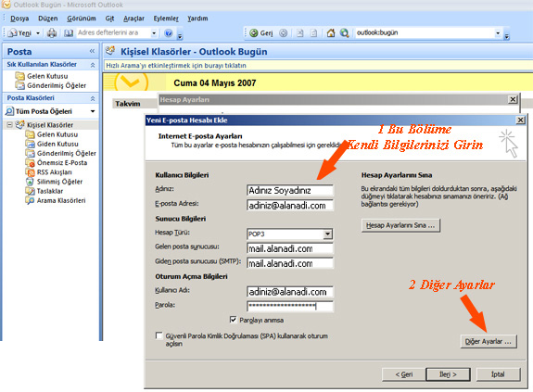The width and height of the screenshot is (533, 392).
Task: Click the refresh page icon
Action: [x=313, y=33]
